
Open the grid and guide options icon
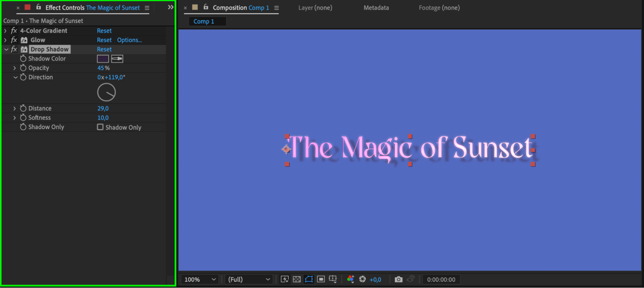pos(333,279)
